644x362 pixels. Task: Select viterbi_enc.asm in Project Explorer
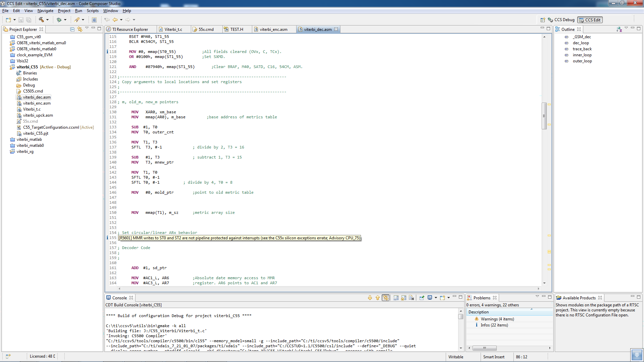pyautogui.click(x=37, y=103)
